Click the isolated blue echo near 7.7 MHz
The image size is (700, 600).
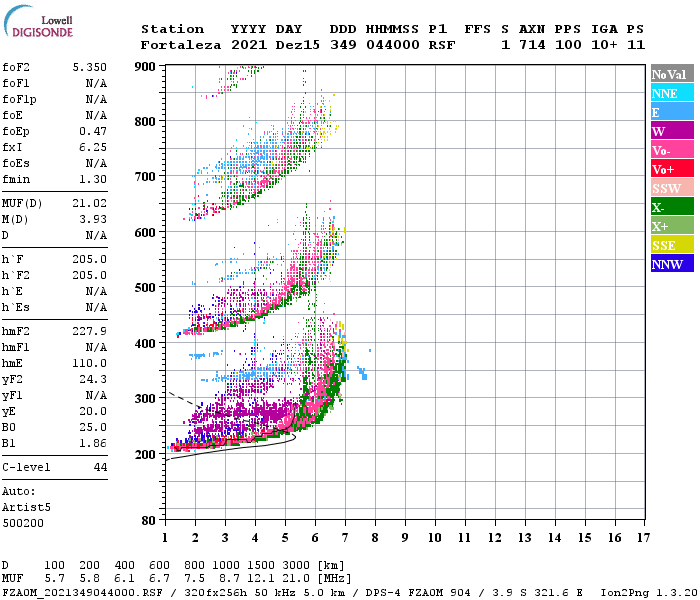(362, 373)
